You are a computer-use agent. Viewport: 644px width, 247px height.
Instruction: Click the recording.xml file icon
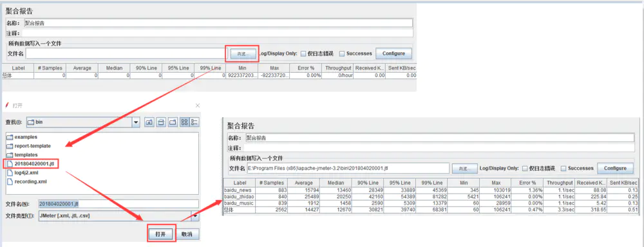coord(10,181)
